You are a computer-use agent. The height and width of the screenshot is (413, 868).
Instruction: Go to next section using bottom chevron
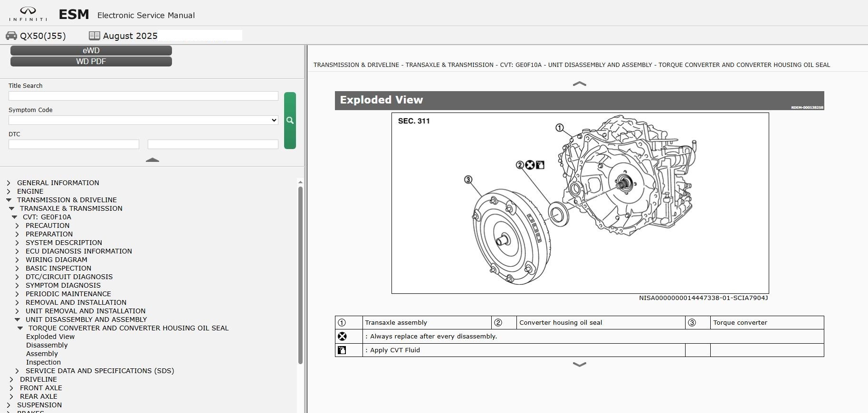[579, 365]
